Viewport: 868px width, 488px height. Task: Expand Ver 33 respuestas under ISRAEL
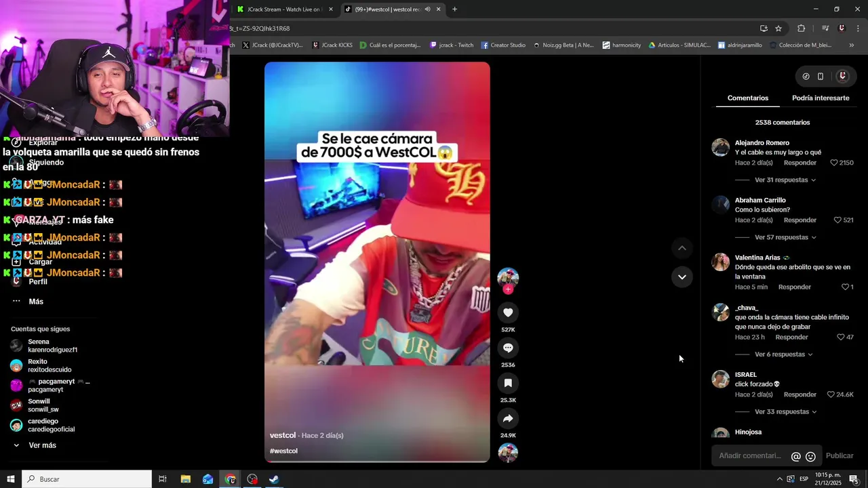tap(785, 412)
